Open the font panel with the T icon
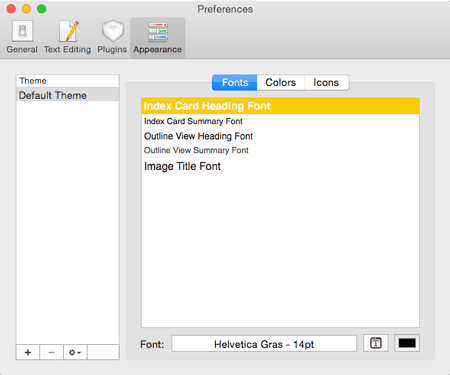 (376, 343)
